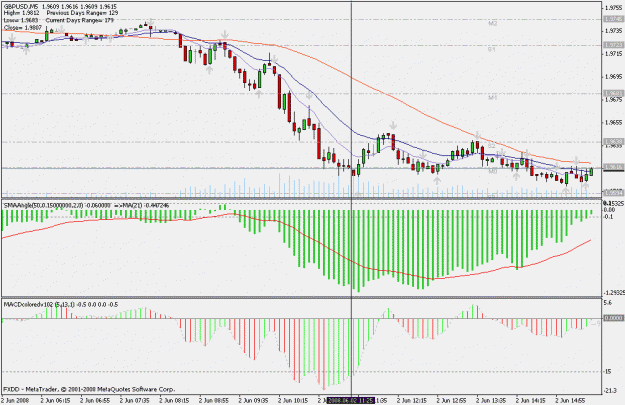Click the MetaQuotes Software Corp. copyright text
This screenshot has width=625, height=405.
(89, 389)
